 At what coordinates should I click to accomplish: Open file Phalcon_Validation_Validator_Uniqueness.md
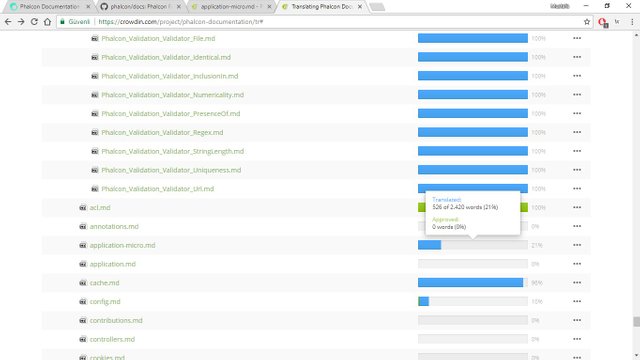tap(171, 170)
